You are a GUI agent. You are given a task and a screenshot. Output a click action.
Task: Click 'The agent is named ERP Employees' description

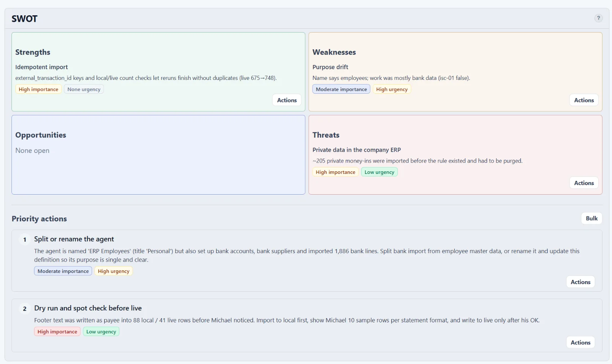click(x=307, y=255)
